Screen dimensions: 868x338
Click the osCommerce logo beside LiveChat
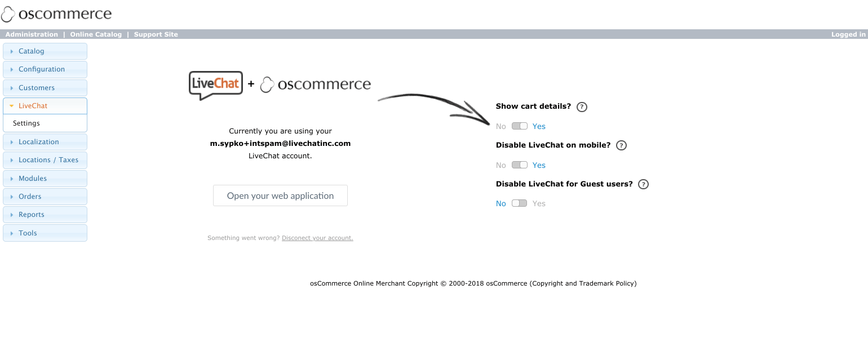point(316,84)
